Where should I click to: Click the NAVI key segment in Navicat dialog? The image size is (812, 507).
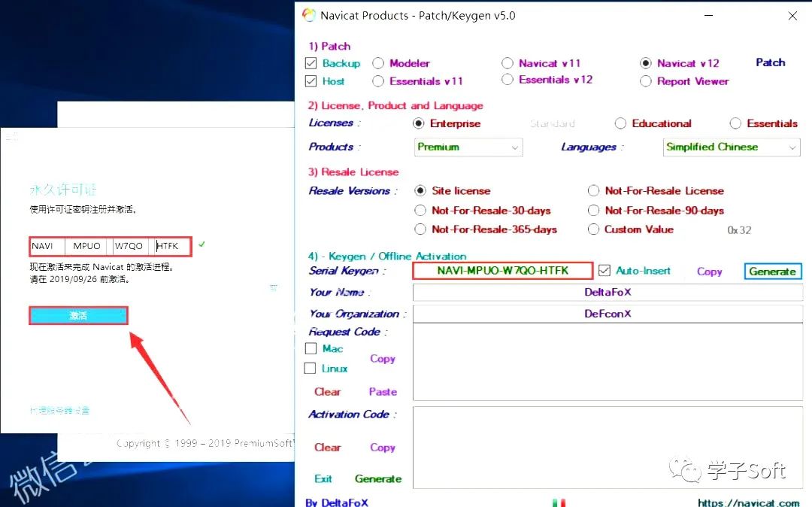click(x=47, y=246)
